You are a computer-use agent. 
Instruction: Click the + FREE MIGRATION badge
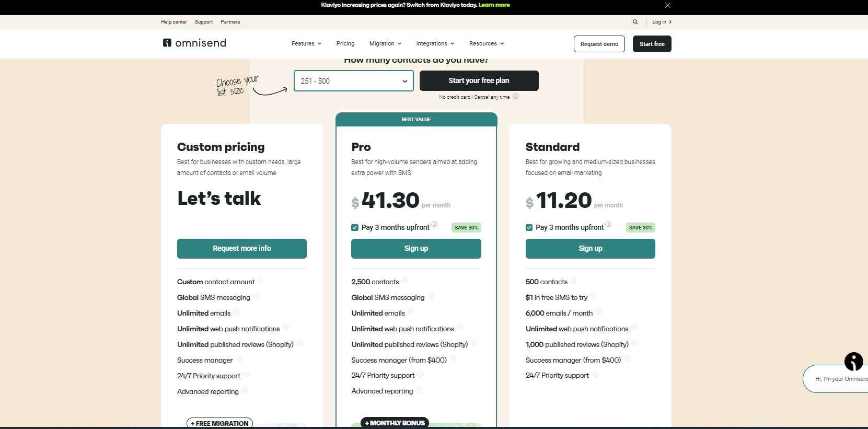(x=219, y=423)
